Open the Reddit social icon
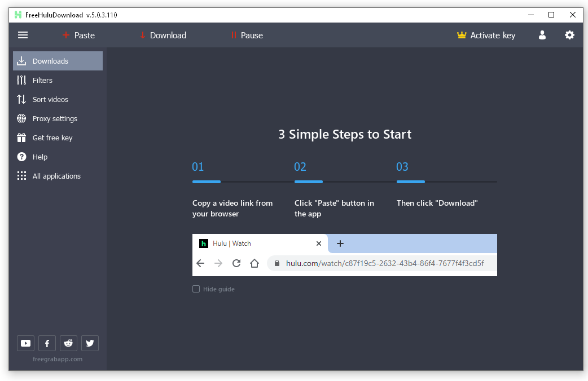588x381 pixels. (x=68, y=343)
